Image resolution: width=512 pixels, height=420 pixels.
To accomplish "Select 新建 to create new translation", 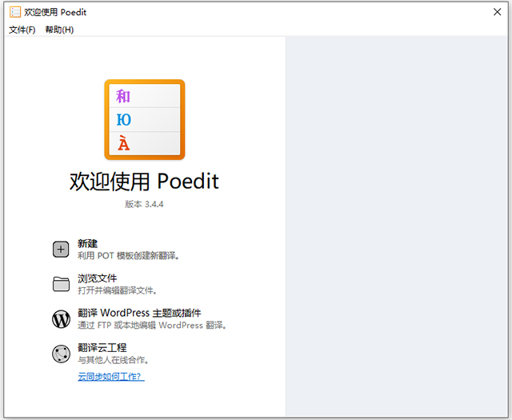I will [x=87, y=244].
